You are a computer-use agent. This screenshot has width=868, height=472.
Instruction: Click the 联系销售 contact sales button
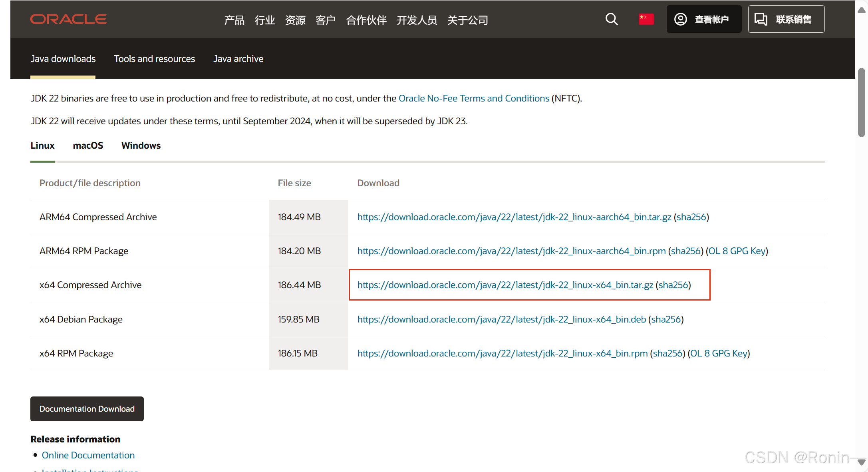pyautogui.click(x=786, y=19)
